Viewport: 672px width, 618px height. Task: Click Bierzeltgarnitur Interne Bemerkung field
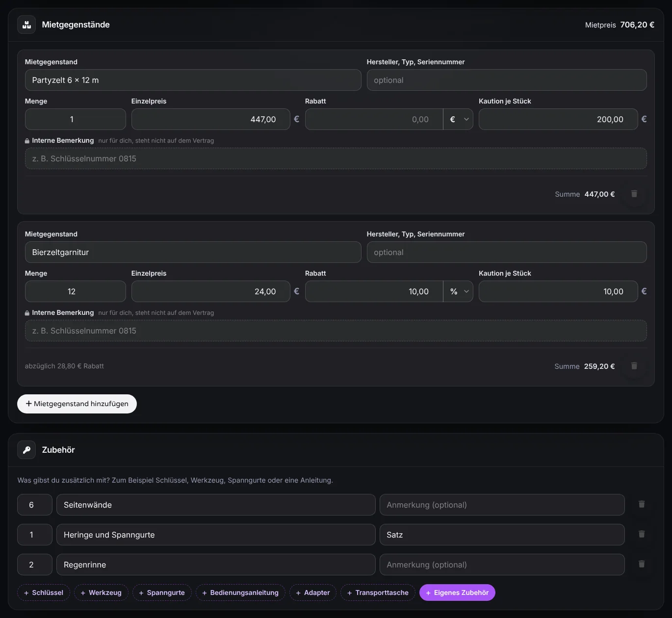click(x=336, y=331)
